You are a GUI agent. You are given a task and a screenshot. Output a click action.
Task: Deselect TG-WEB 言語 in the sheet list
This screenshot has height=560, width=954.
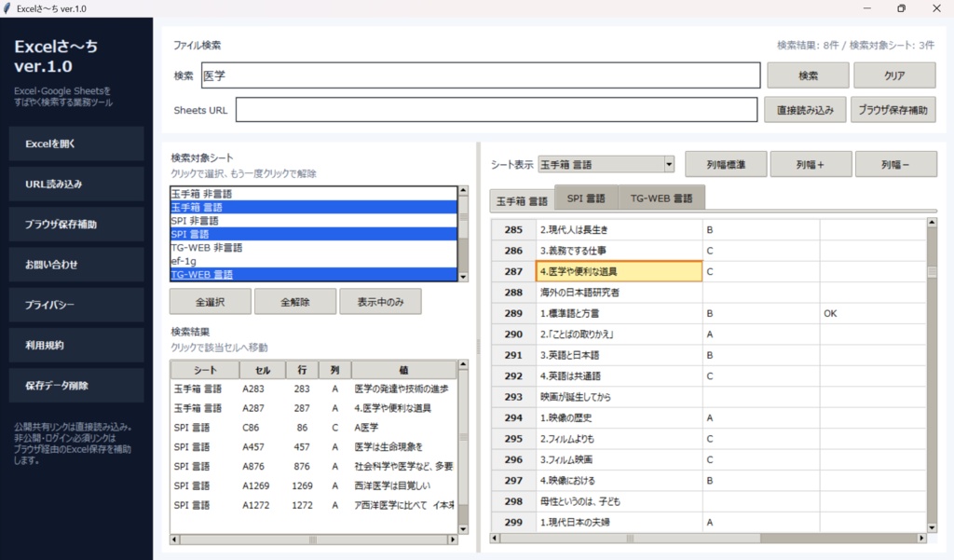tap(313, 274)
